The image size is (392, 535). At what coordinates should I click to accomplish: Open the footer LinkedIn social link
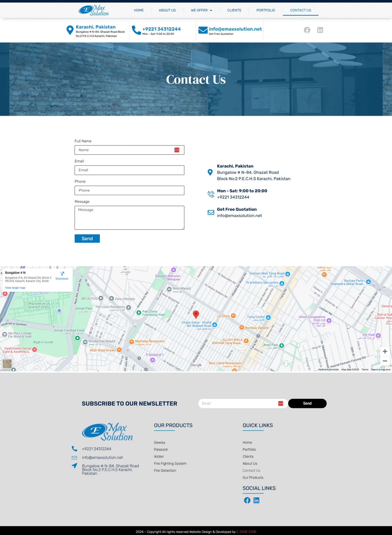256,500
